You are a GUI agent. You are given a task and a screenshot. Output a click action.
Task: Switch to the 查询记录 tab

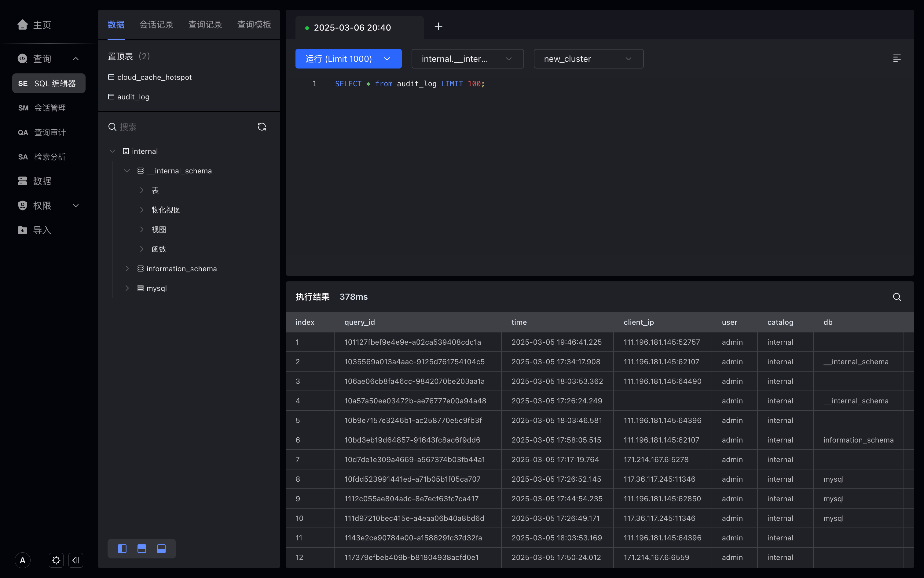205,24
